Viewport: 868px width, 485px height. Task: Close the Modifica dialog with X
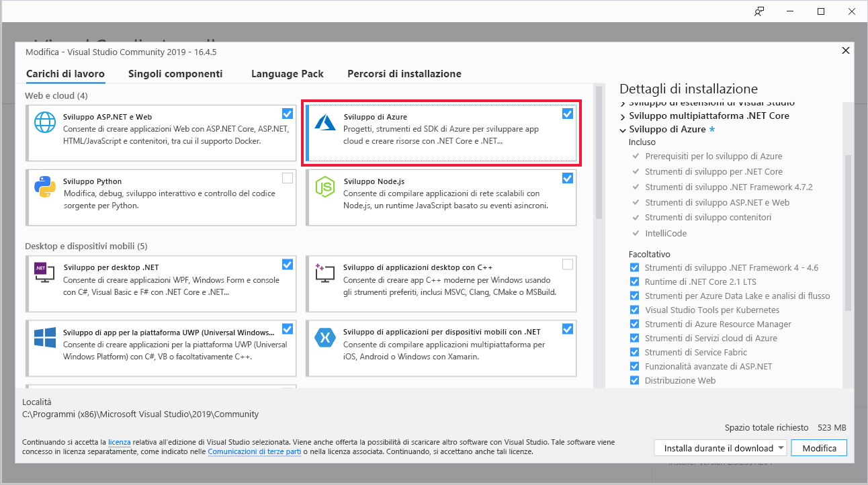point(845,51)
